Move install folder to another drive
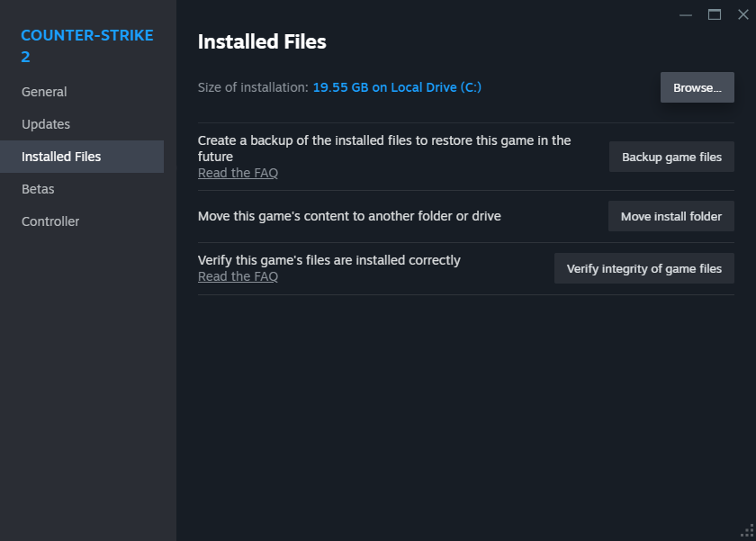 tap(670, 216)
